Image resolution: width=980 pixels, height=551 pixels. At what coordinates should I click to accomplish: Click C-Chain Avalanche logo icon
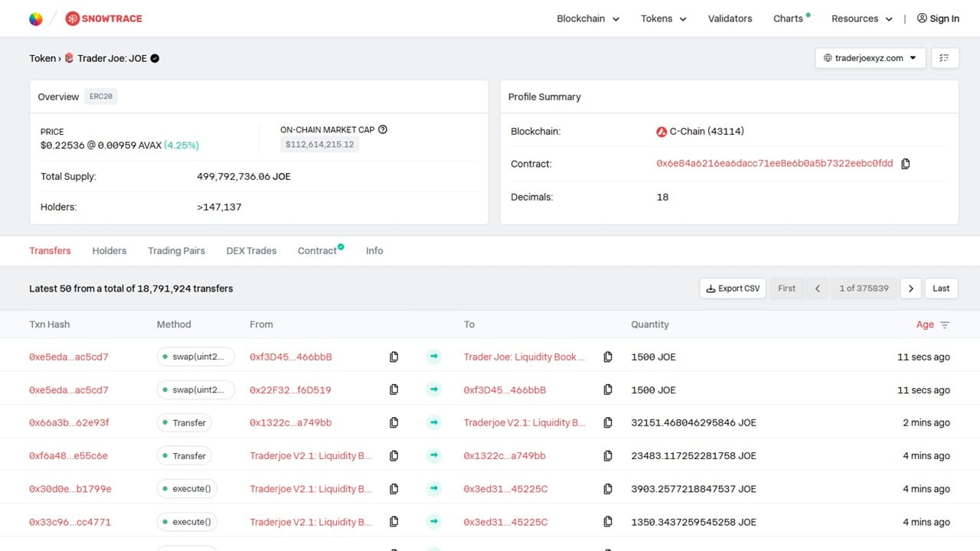[x=661, y=132]
